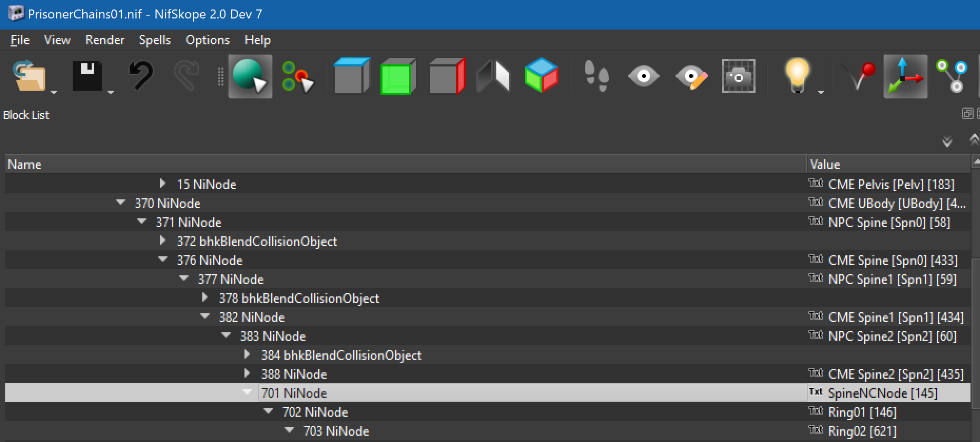The image size is (980, 442).
Task: Click the Name column header
Action: tap(406, 164)
